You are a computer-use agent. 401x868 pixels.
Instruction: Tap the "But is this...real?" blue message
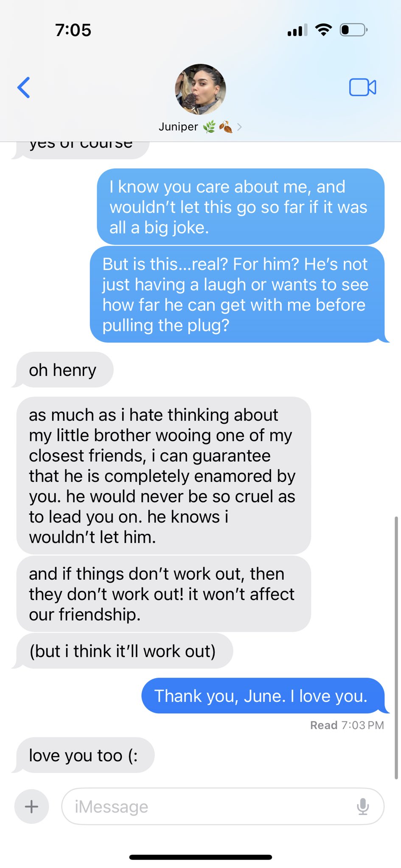click(x=237, y=295)
